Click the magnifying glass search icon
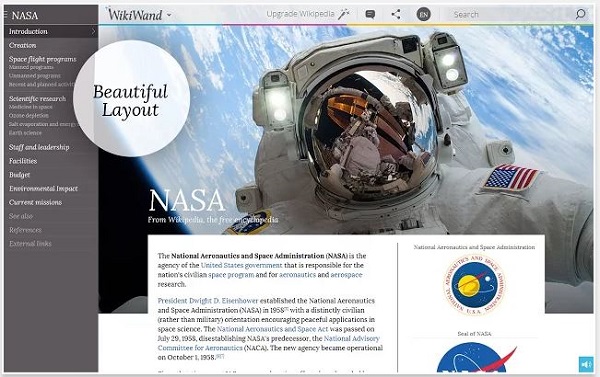The width and height of the screenshot is (600, 377). coord(580,14)
